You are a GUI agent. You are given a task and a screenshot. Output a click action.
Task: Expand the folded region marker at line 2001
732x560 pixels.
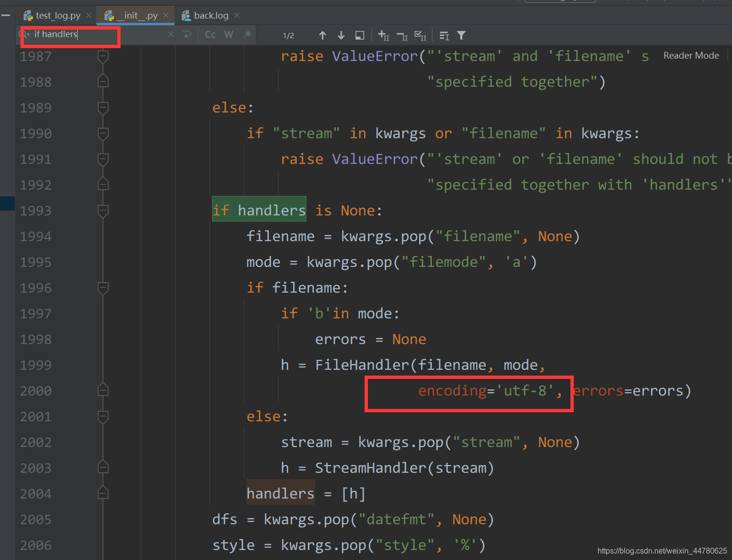tap(103, 417)
